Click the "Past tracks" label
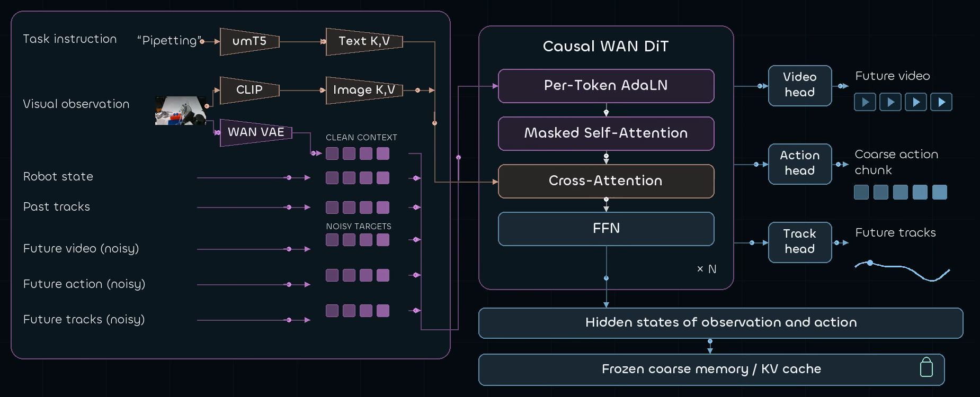This screenshot has height=397, width=980. [x=57, y=207]
